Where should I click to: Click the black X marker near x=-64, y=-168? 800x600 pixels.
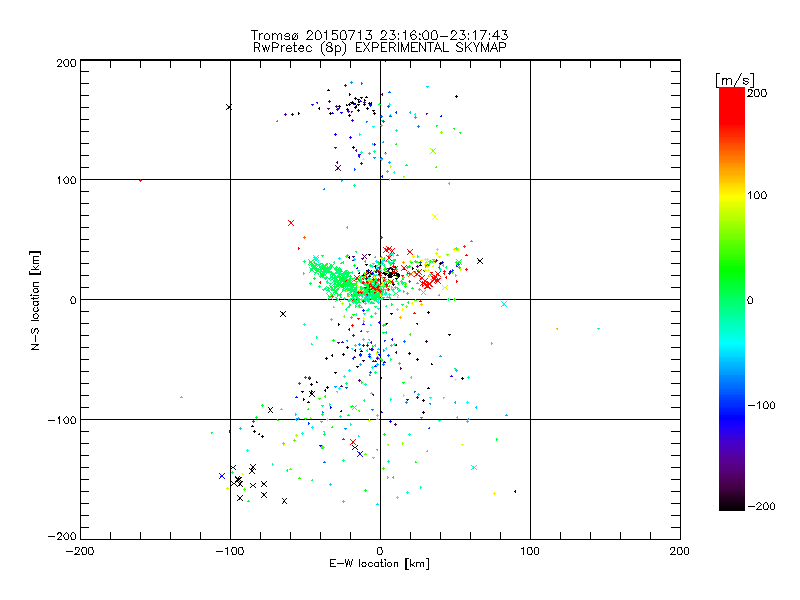point(285,501)
